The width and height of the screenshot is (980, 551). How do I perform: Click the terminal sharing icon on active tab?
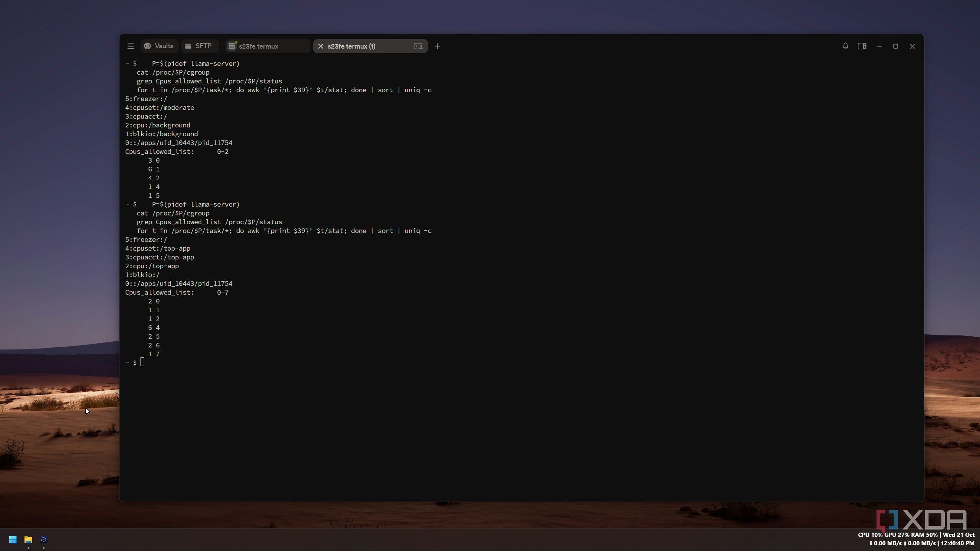(x=418, y=46)
